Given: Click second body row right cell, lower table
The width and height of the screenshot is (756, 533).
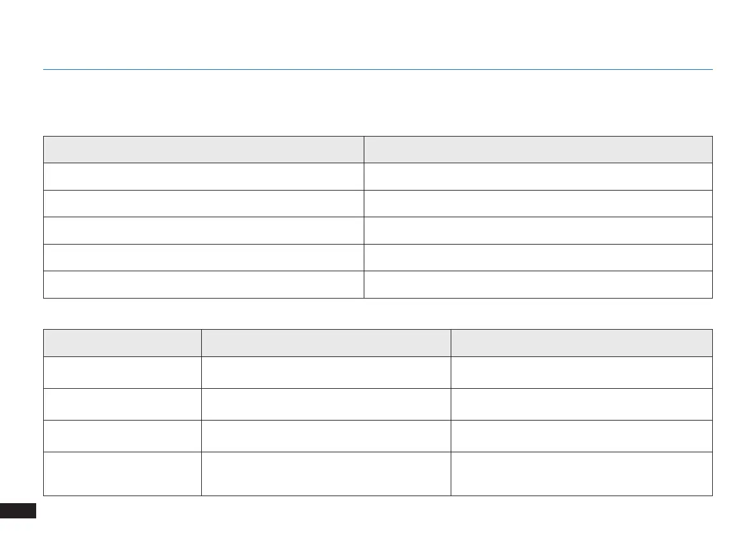Looking at the screenshot, I should (581, 404).
